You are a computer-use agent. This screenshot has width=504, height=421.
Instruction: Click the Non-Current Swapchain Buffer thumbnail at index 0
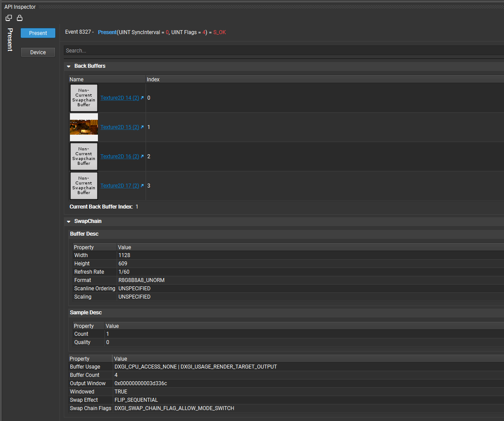(x=83, y=97)
